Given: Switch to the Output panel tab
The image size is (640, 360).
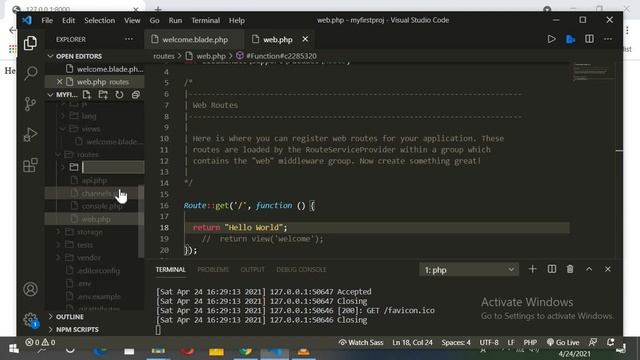Looking at the screenshot, I should pos(253,269).
